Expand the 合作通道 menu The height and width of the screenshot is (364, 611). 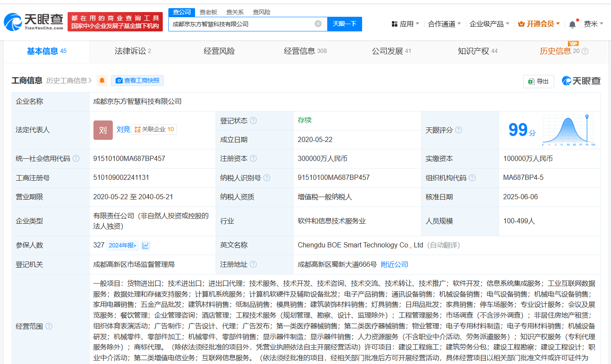click(444, 24)
